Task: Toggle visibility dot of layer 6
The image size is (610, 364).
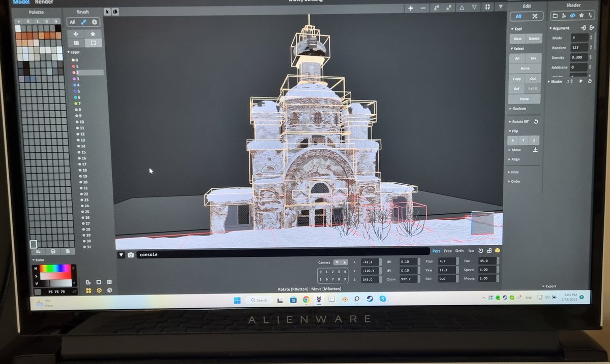Action: point(75,97)
